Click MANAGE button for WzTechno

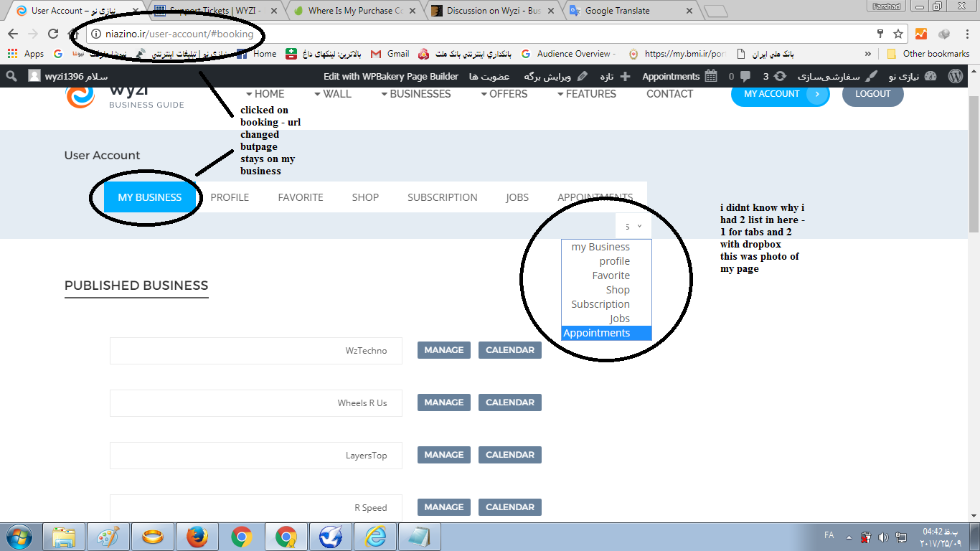[444, 350]
